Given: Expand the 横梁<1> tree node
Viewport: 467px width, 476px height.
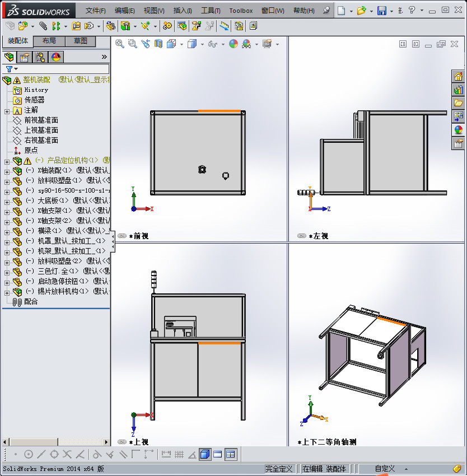Looking at the screenshot, I should point(7,232).
